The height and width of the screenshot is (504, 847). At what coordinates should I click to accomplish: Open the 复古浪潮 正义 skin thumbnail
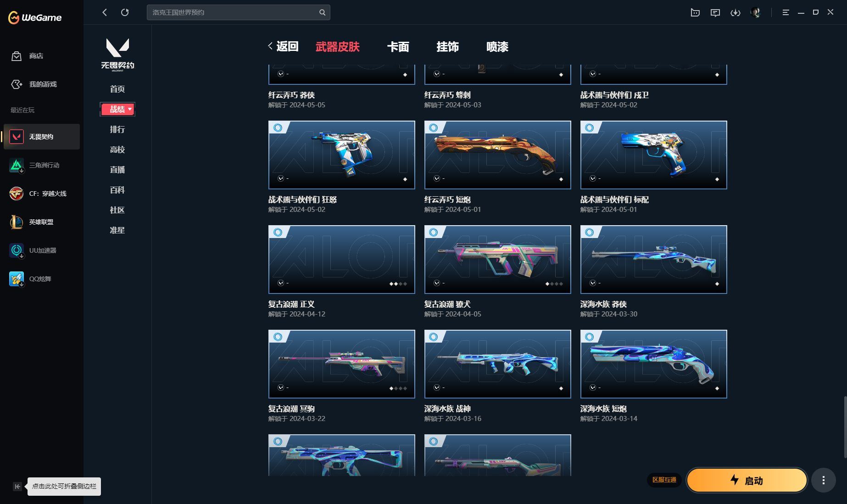click(341, 259)
